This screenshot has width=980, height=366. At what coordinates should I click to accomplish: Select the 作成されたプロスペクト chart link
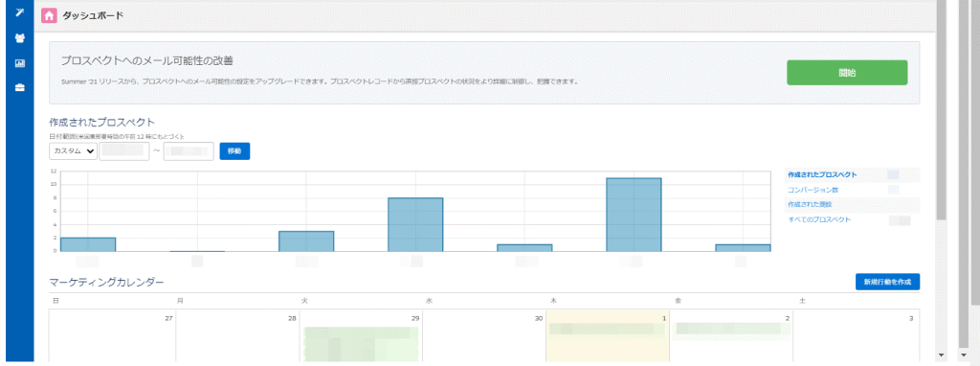coord(822,174)
